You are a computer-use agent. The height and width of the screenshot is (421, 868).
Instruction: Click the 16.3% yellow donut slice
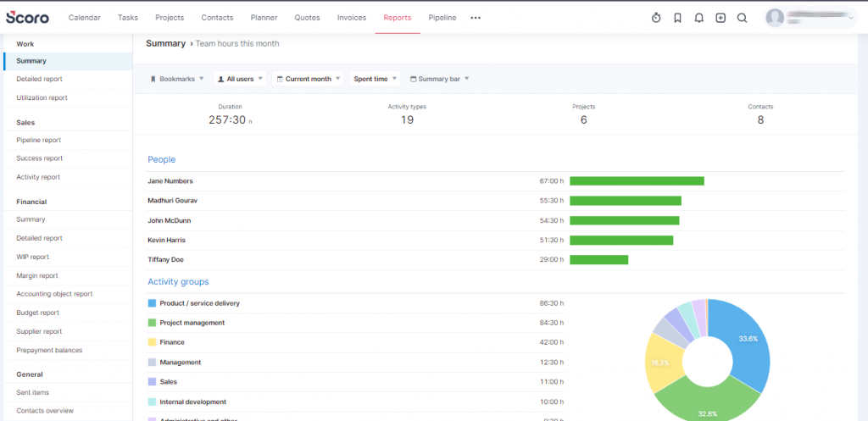pyautogui.click(x=665, y=363)
